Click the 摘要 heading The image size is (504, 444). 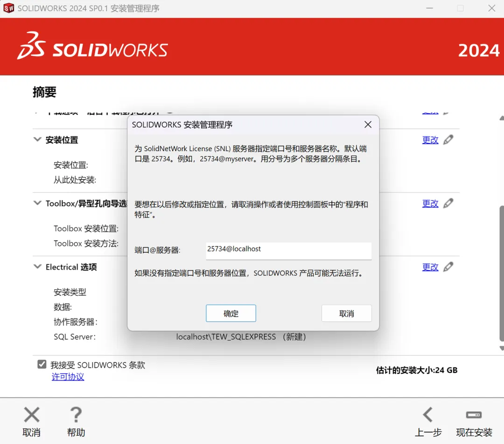click(44, 92)
